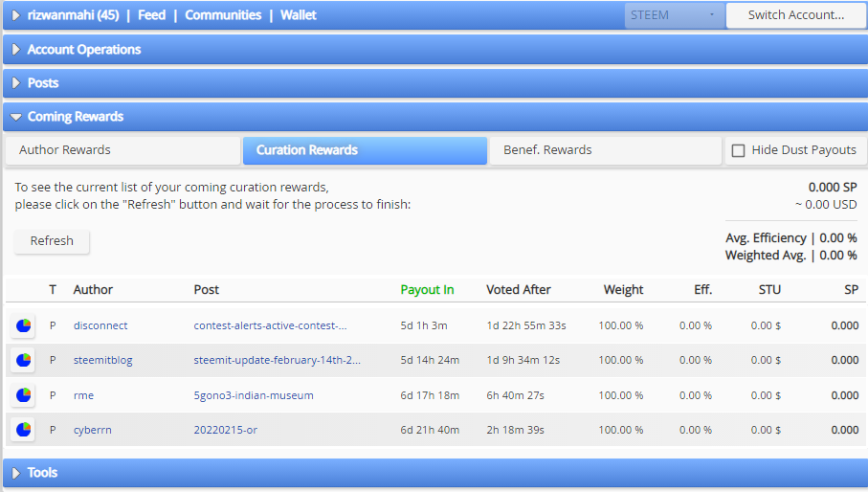Image resolution: width=868 pixels, height=492 pixels.
Task: Open pie chart icon for cyberrn row
Action: [23, 430]
